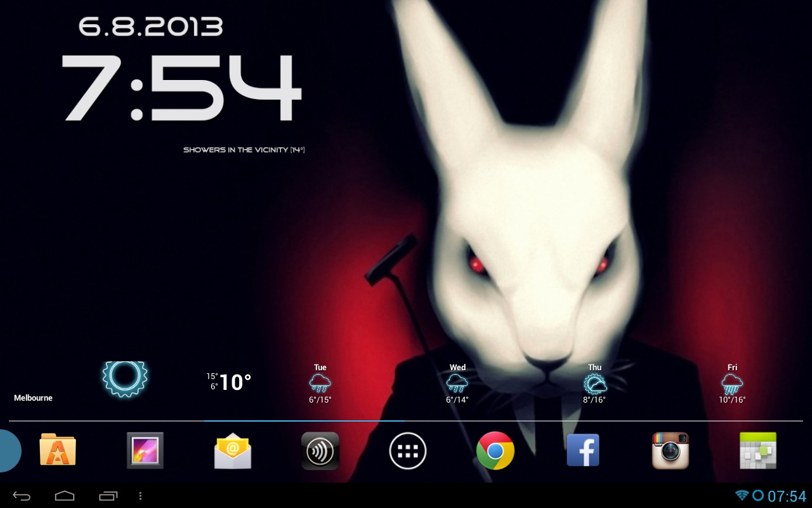This screenshot has height=508, width=812.
Task: Open the green calendar grid app
Action: coord(758,450)
